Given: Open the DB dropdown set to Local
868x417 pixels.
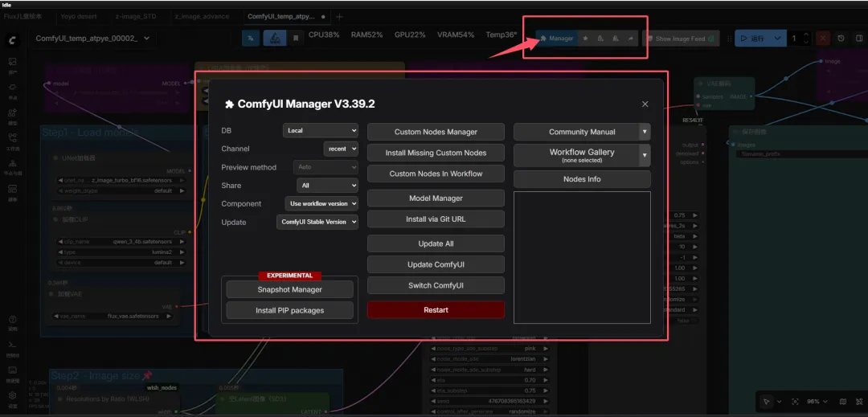Looking at the screenshot, I should pos(321,131).
